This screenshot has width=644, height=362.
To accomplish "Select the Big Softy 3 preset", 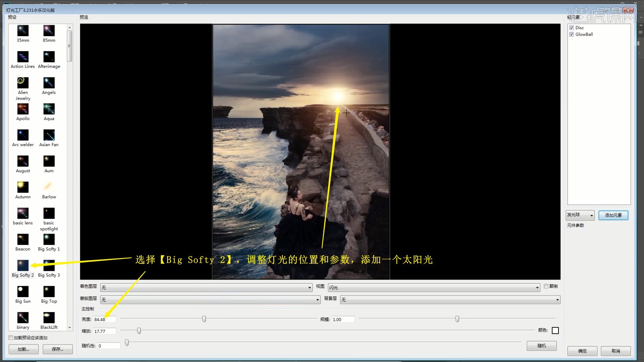I will [x=49, y=266].
